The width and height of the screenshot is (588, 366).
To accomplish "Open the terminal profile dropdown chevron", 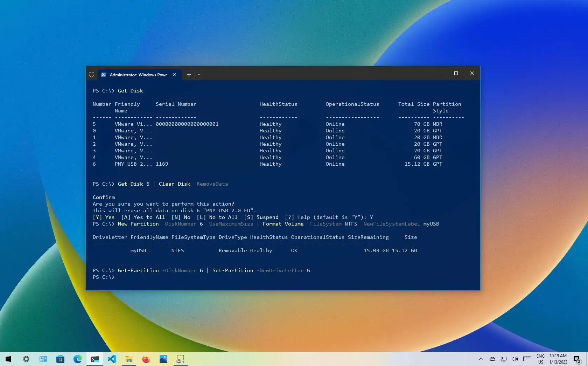I will point(199,75).
